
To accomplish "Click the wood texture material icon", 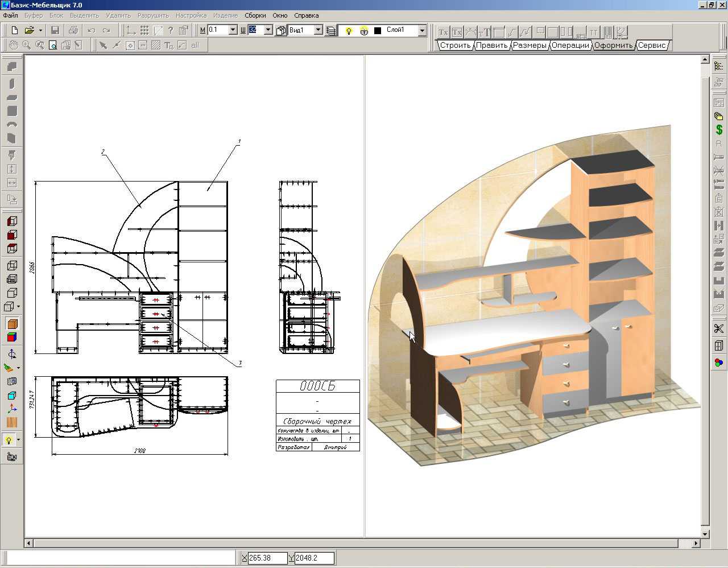I will (11, 422).
